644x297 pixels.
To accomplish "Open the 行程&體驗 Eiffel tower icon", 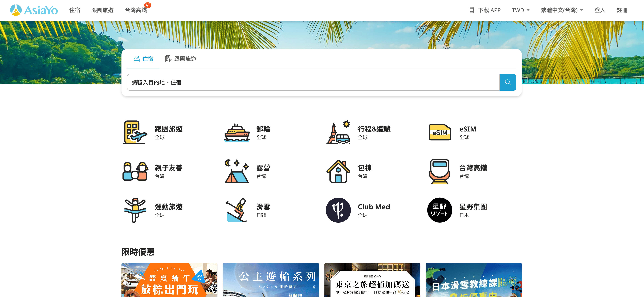I will [338, 133].
